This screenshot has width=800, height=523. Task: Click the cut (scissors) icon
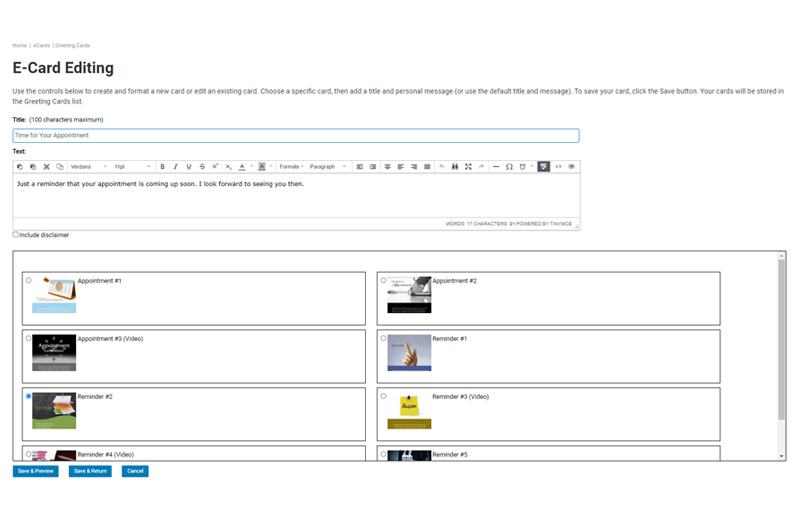click(46, 167)
